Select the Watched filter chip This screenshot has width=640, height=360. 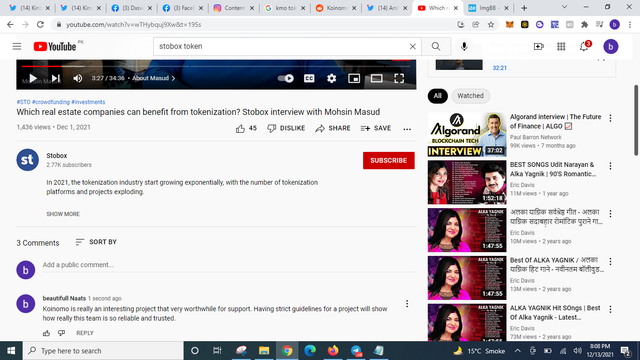point(470,96)
